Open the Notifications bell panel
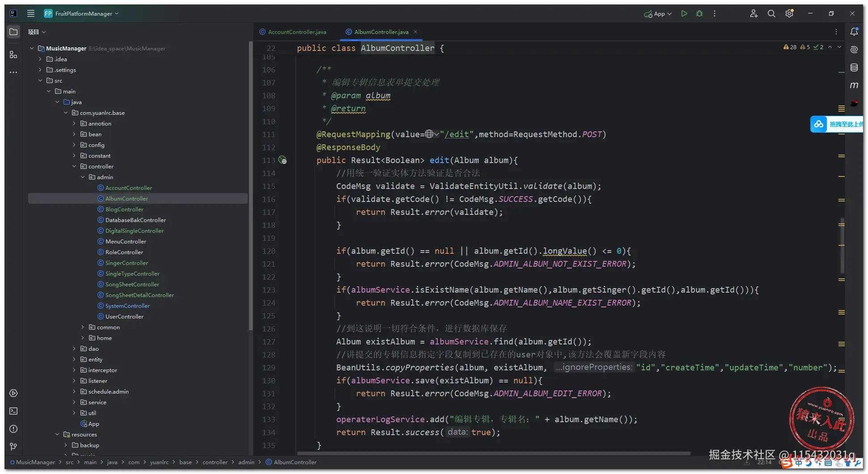 pos(854,32)
